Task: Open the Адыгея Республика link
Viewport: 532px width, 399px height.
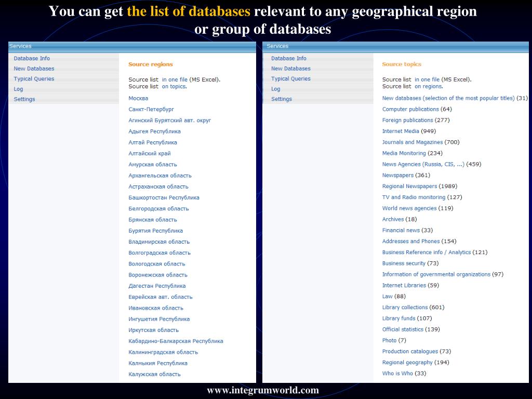Action: coord(154,131)
